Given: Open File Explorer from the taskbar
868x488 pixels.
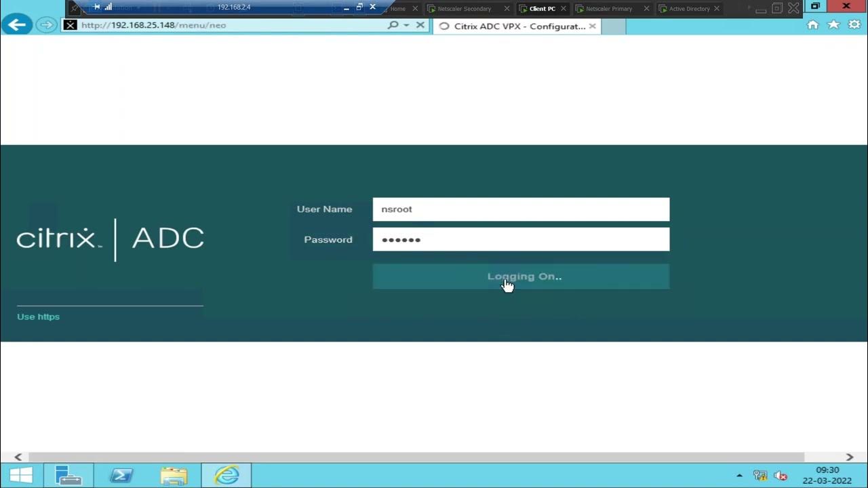Looking at the screenshot, I should (x=174, y=476).
